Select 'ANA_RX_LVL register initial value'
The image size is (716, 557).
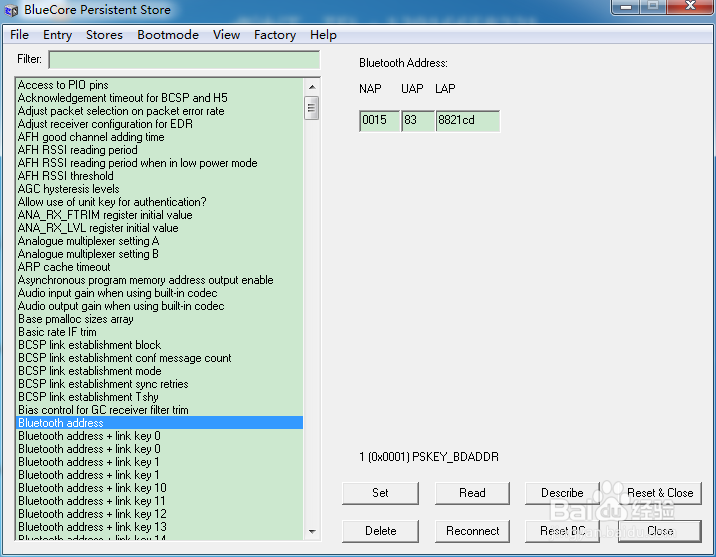(160, 228)
